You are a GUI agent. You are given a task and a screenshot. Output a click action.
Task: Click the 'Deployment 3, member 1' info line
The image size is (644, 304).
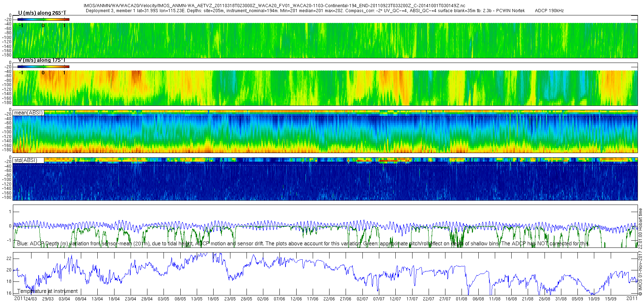(305, 11)
